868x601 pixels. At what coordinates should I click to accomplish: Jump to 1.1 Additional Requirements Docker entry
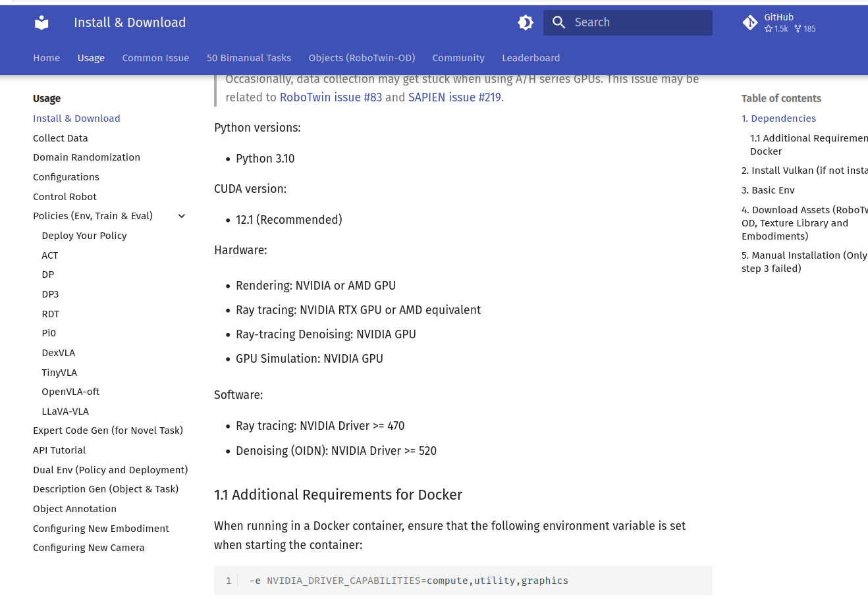point(809,145)
